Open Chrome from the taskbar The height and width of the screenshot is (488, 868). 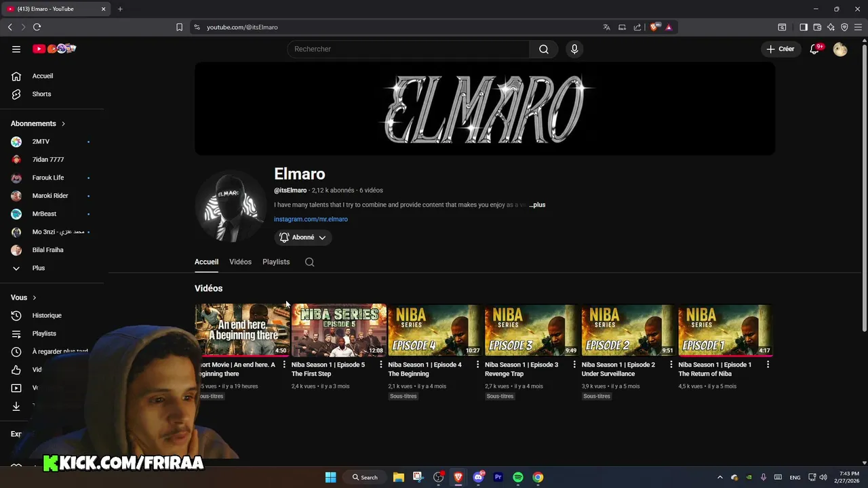[x=538, y=477]
